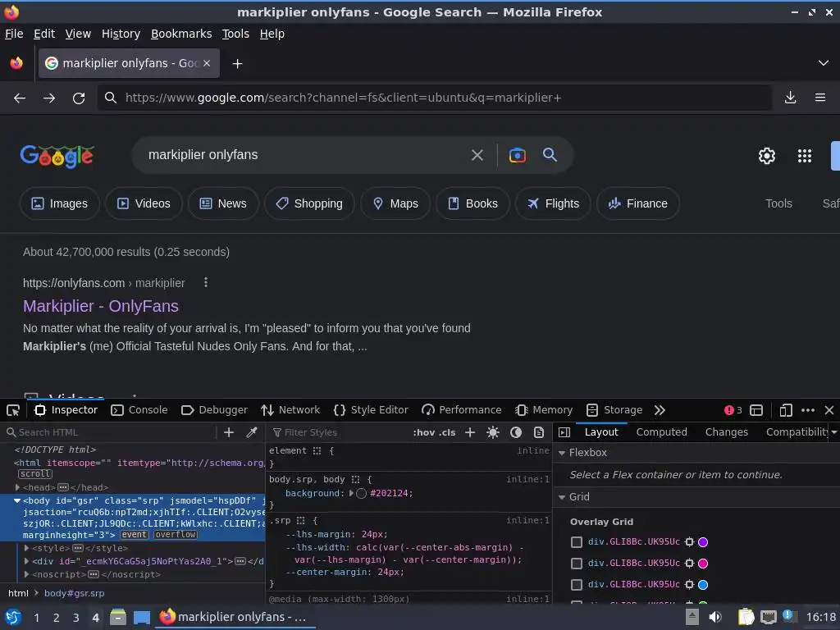The image size is (840, 630).
Task: Open the Google apps grid
Action: click(805, 156)
